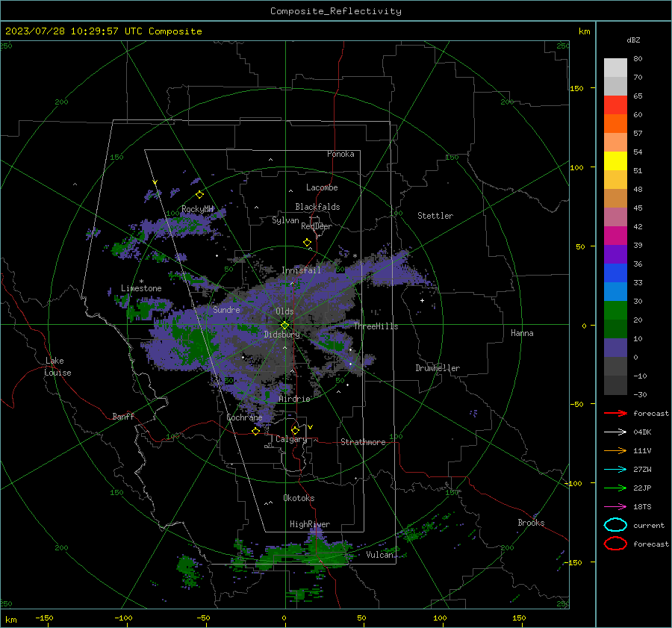Click the Lacombe town label
Viewport: 672px width, 628px height.
pyautogui.click(x=321, y=187)
